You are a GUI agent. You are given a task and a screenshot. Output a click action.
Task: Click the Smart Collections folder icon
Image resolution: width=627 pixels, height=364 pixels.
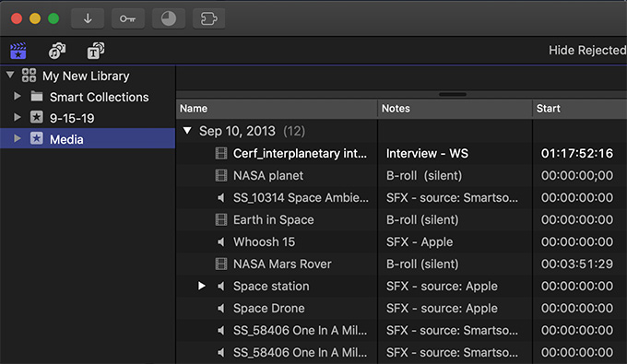[x=37, y=96]
